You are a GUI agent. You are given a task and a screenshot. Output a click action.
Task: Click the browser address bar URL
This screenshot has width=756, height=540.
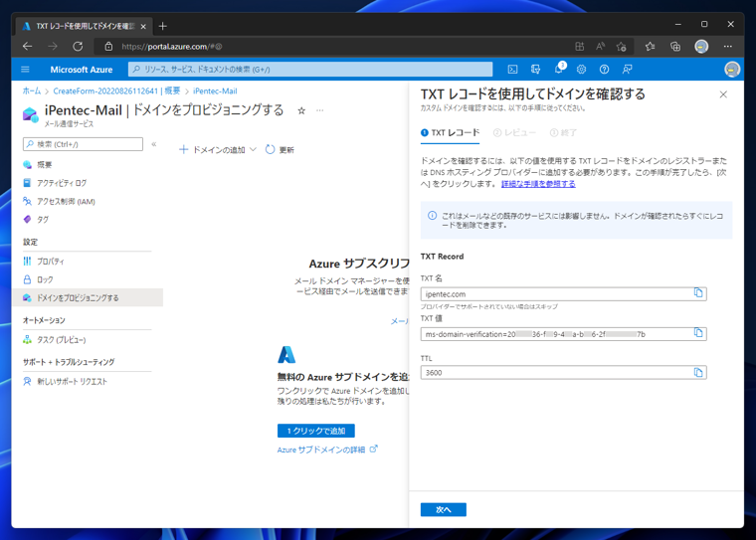(x=172, y=47)
